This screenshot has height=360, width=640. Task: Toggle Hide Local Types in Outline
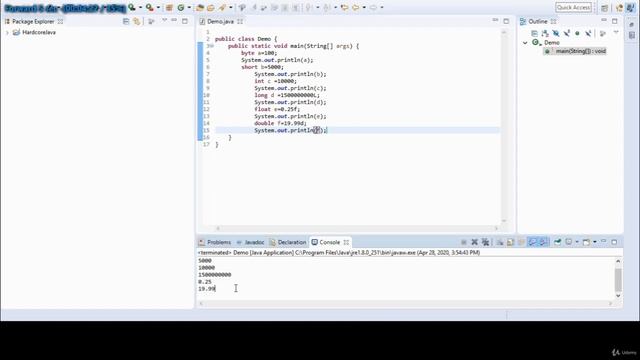tap(588, 33)
